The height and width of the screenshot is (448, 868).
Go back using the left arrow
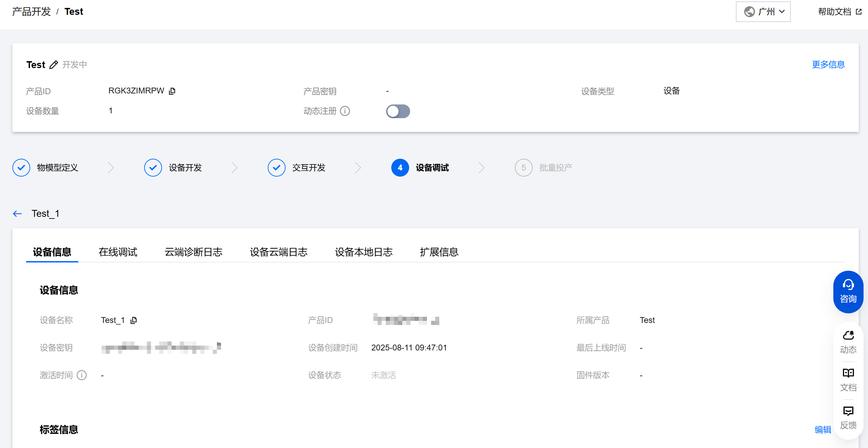17,214
